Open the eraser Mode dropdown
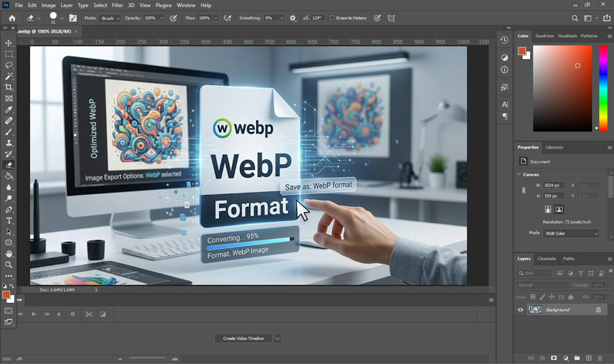 click(x=110, y=18)
